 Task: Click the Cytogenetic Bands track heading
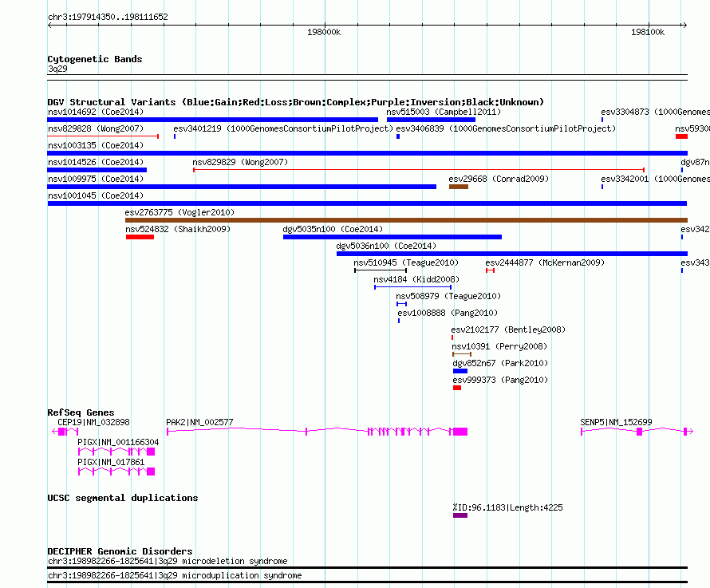pyautogui.click(x=95, y=59)
